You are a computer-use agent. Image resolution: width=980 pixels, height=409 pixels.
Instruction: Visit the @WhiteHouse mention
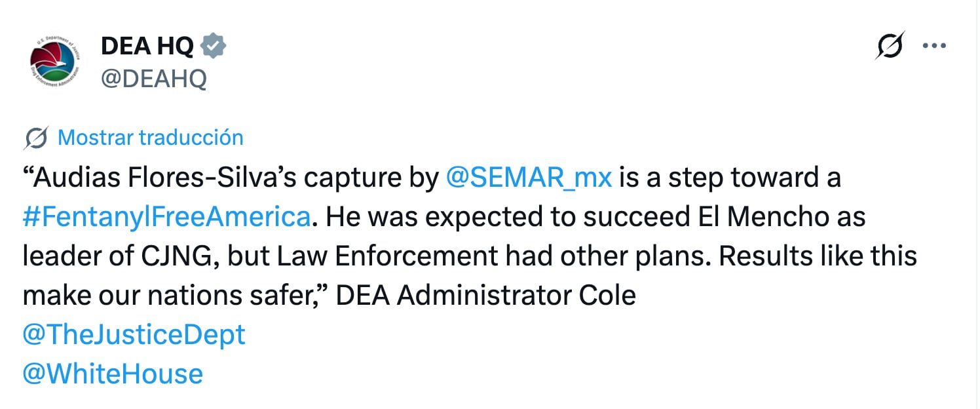113,374
